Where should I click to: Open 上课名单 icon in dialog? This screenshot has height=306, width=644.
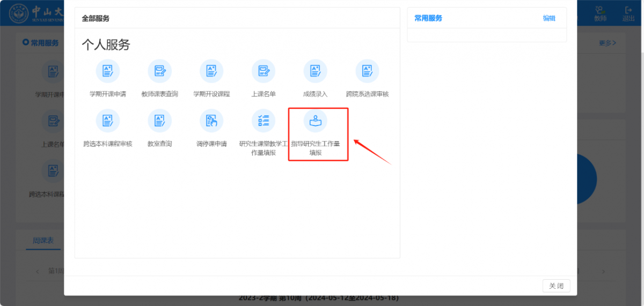click(x=264, y=71)
